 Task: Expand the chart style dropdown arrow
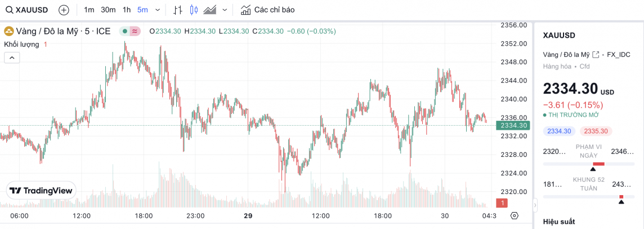click(x=225, y=10)
